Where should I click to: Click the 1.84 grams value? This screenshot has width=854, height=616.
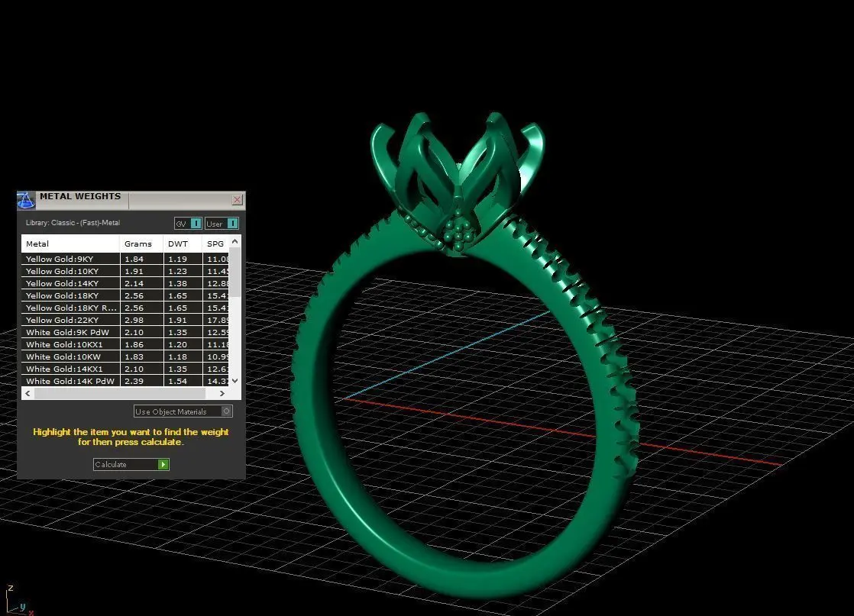coord(134,259)
